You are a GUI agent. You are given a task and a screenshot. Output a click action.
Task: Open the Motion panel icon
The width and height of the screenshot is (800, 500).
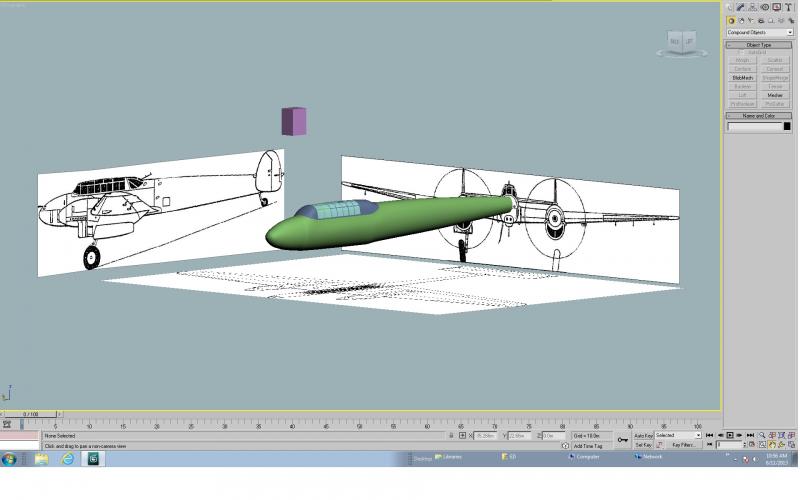coord(765,7)
